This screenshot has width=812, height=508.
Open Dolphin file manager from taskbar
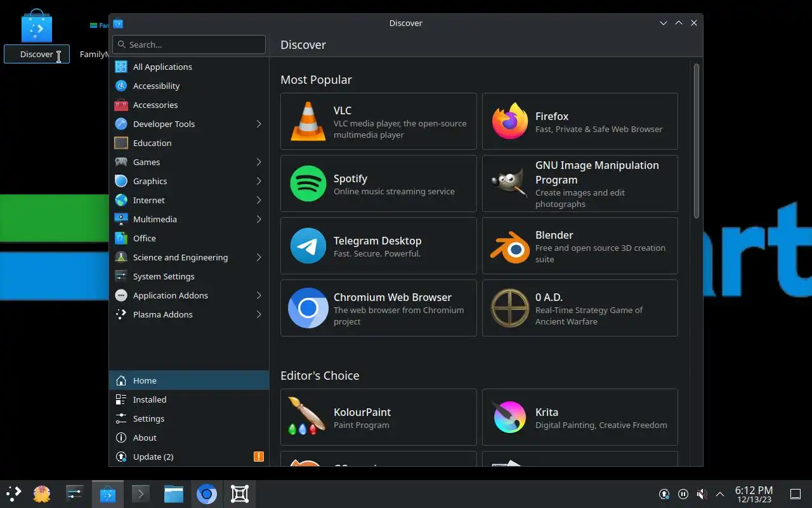[x=174, y=493]
